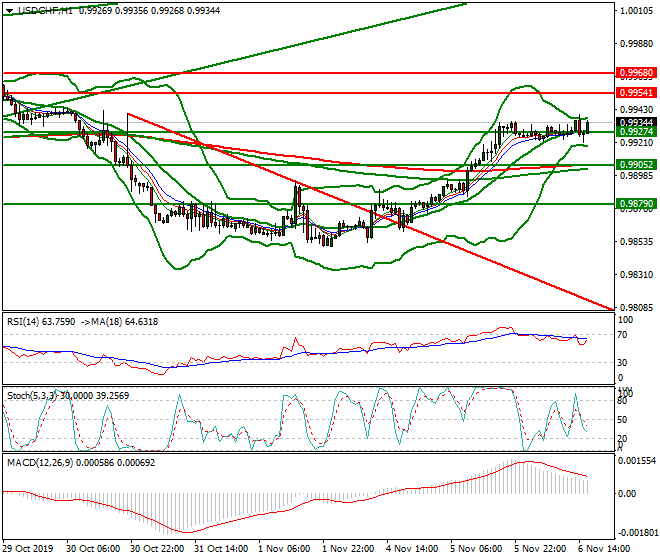Select the 0.98310 price scale value
This screenshot has height=560, width=660.
point(637,275)
